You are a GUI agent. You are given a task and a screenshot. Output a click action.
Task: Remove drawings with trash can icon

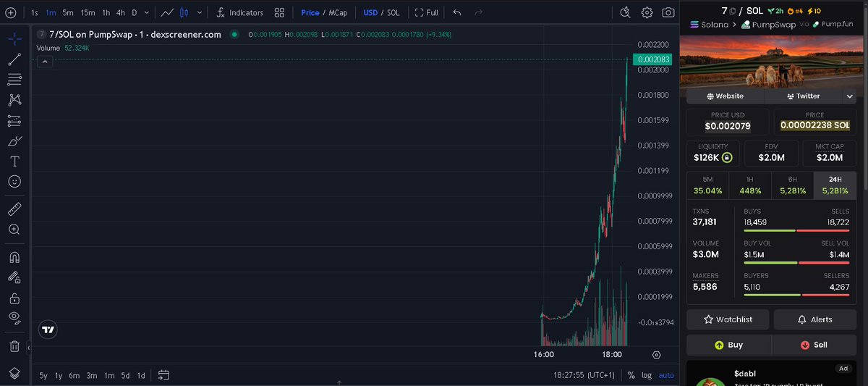click(x=14, y=345)
